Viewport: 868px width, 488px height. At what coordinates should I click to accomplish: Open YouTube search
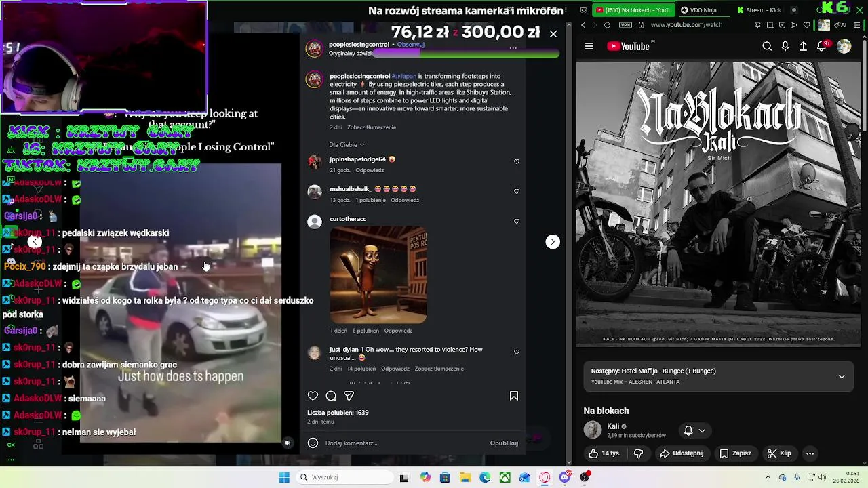tap(767, 46)
